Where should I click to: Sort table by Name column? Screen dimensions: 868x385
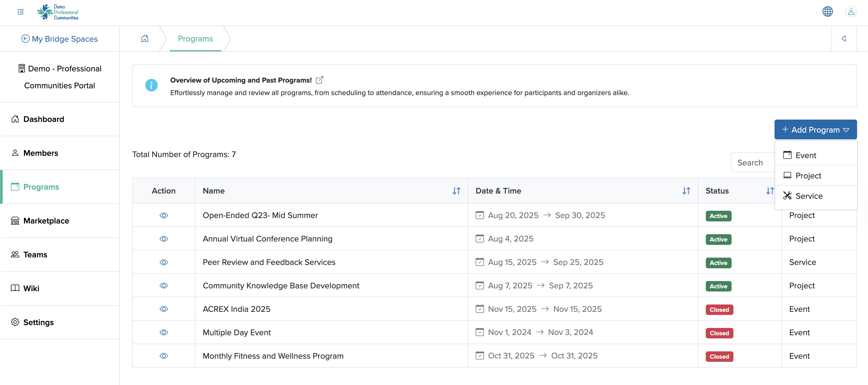coord(456,191)
